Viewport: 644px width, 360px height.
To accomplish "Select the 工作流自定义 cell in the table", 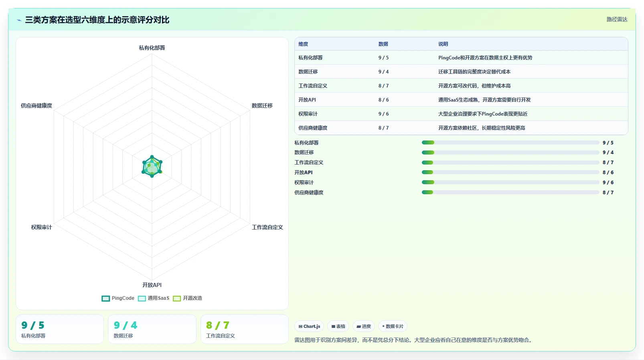I will (313, 86).
